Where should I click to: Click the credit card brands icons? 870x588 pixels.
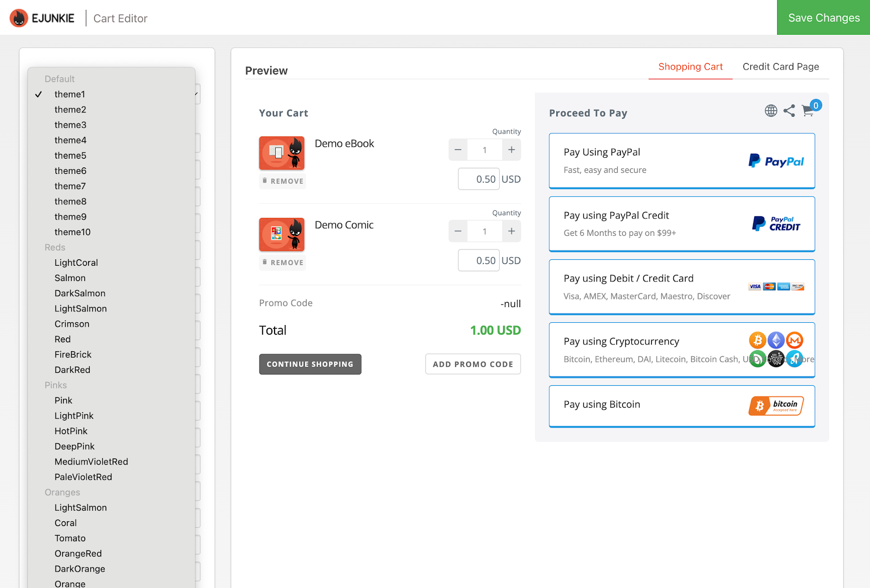coord(776,286)
